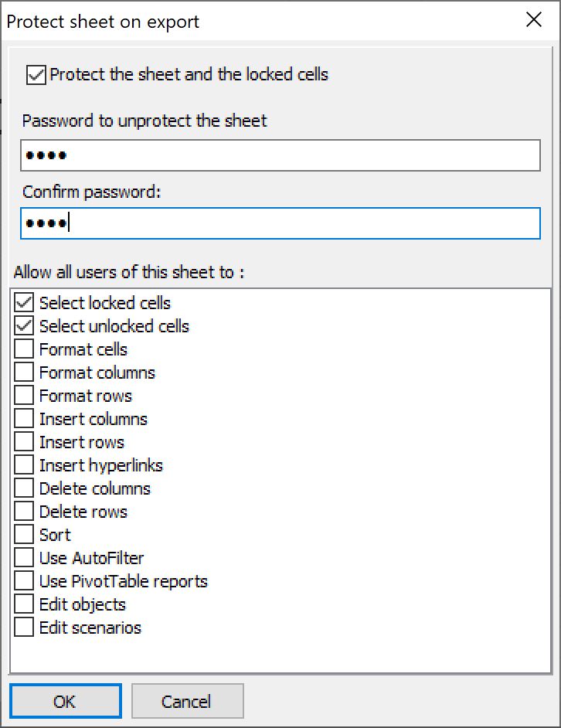Enable the Format cells permission
The image size is (561, 728).
point(25,349)
